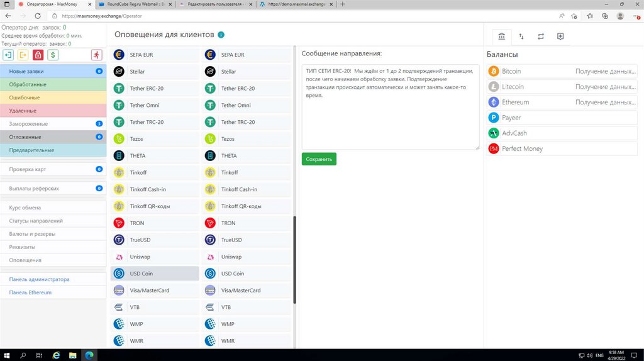644x361 pixels.
Task: Click the browser address bar
Action: pyautogui.click(x=302, y=16)
